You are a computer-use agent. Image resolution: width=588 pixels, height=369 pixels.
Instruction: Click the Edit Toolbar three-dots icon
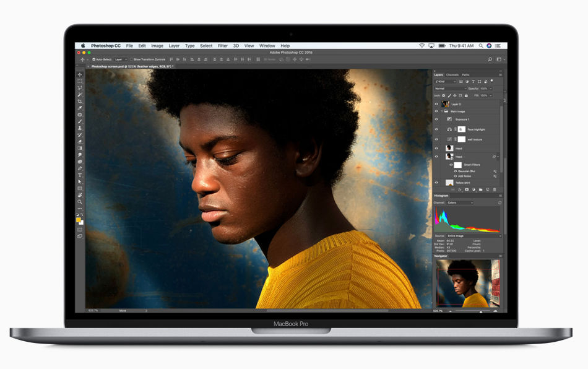(x=79, y=209)
